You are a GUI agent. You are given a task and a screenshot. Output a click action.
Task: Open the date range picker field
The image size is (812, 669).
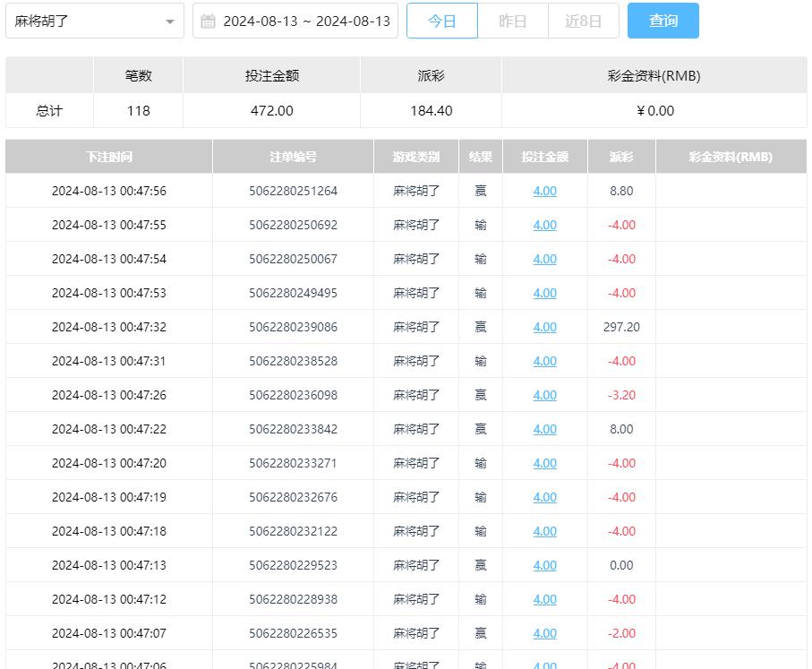point(305,21)
